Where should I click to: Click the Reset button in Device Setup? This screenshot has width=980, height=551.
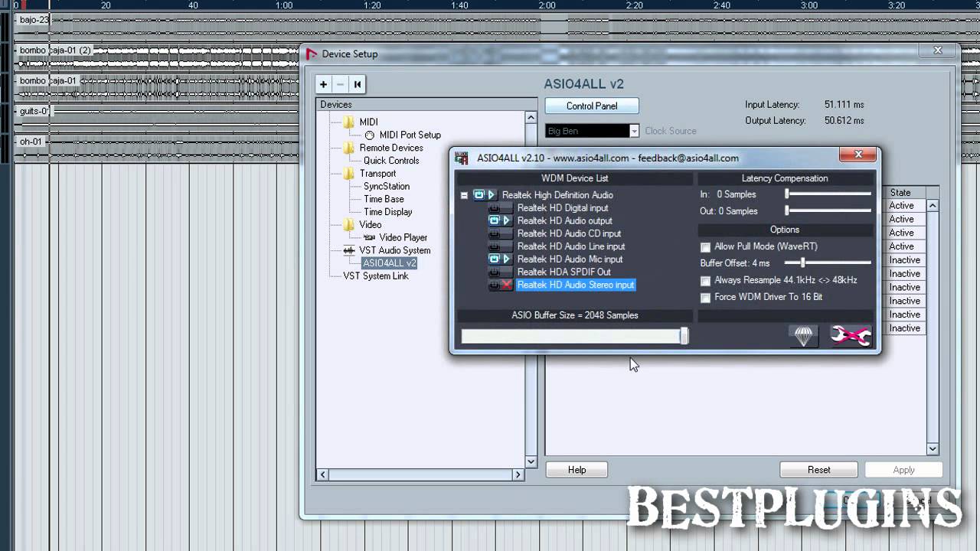[x=818, y=470]
